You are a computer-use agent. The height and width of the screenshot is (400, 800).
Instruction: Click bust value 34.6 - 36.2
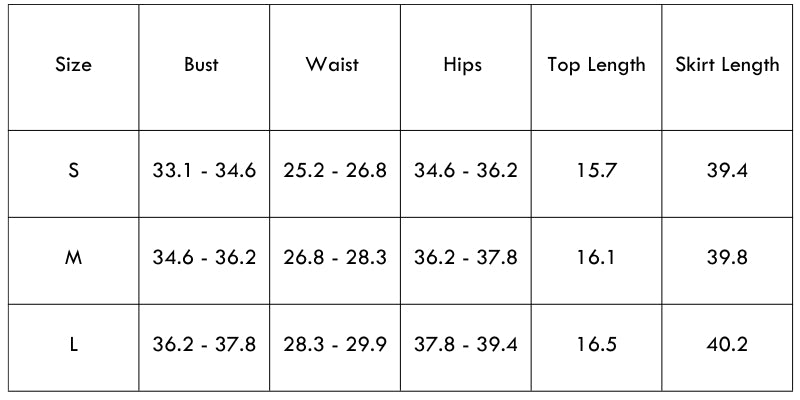click(x=204, y=257)
